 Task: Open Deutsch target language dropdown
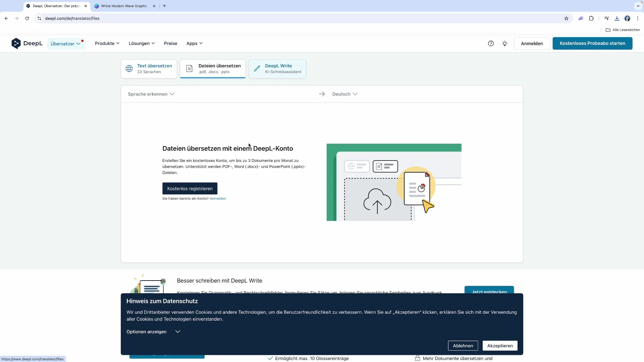point(344,94)
